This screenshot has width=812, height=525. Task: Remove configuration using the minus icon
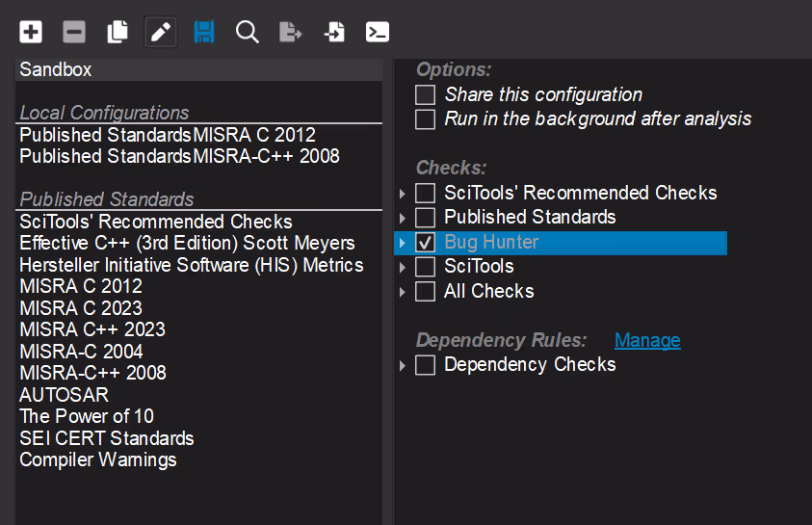(74, 32)
